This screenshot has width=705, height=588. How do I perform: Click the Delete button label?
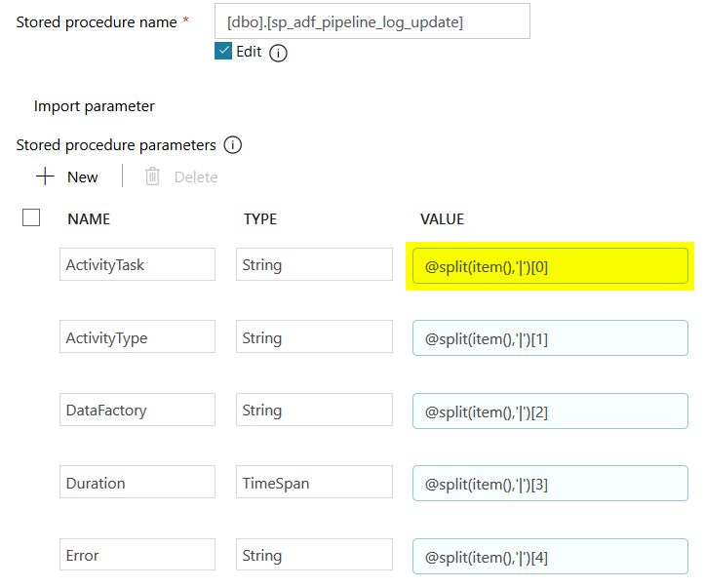pyautogui.click(x=195, y=176)
